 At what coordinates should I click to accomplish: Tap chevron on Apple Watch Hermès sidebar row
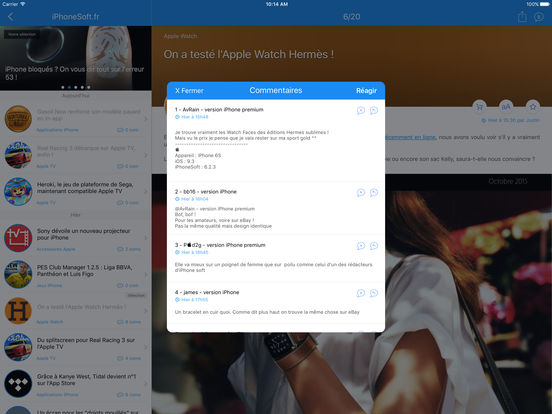click(146, 310)
